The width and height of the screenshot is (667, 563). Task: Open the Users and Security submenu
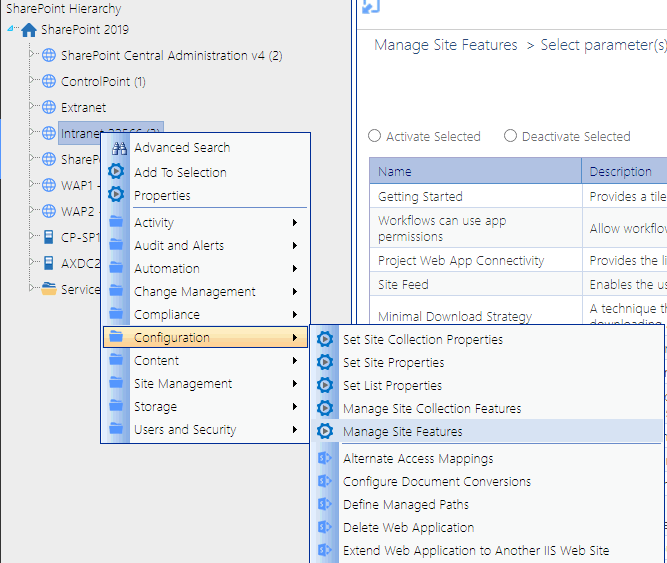[185, 430]
